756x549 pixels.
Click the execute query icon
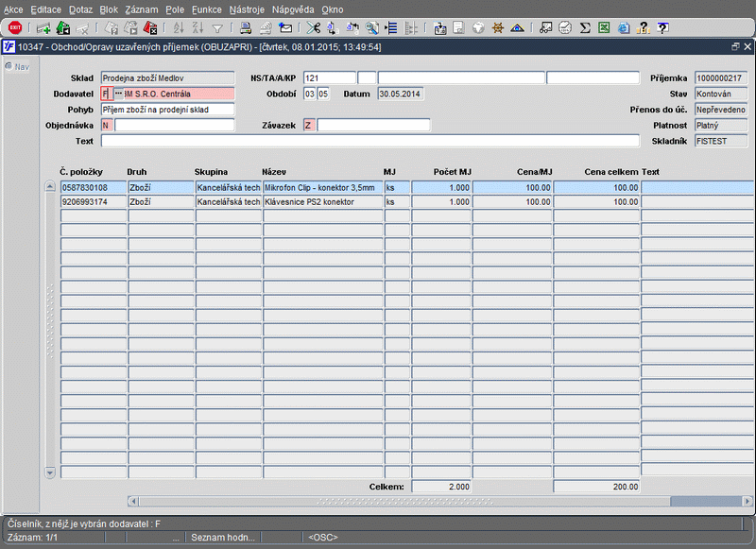[x=130, y=28]
